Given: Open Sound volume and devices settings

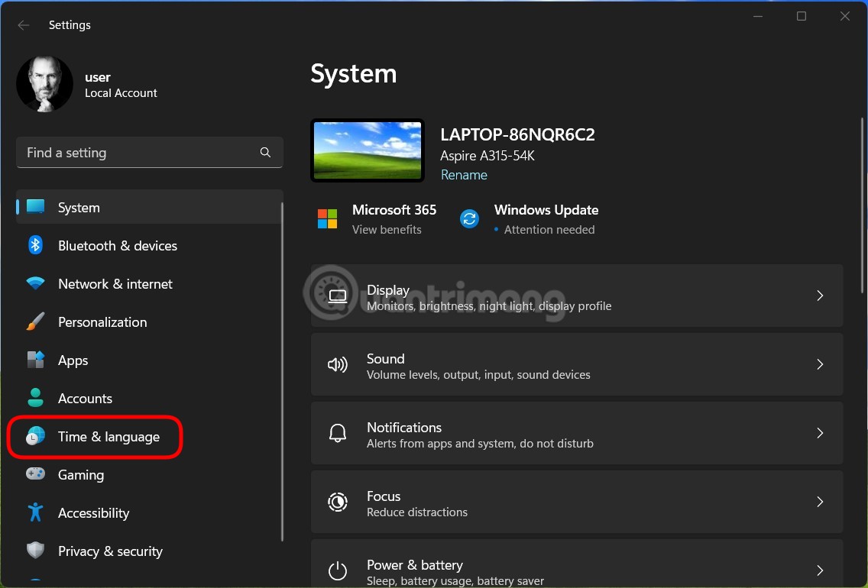Looking at the screenshot, I should pyautogui.click(x=577, y=364).
